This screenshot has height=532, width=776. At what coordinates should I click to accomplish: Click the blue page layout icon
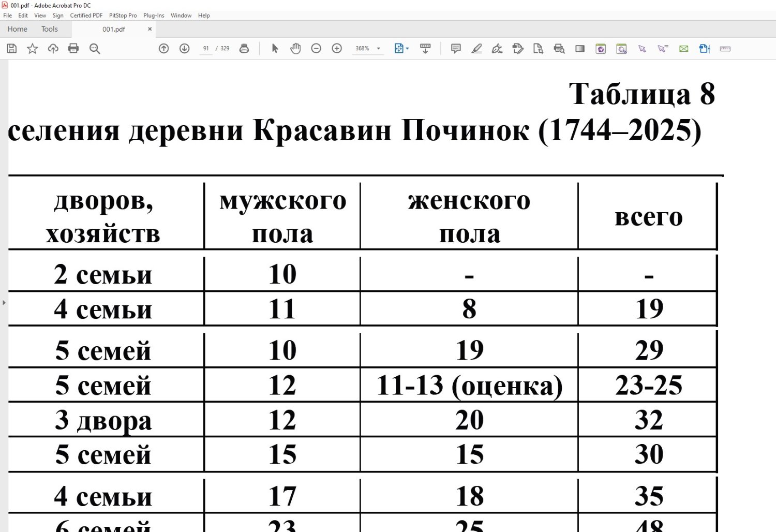[705, 49]
